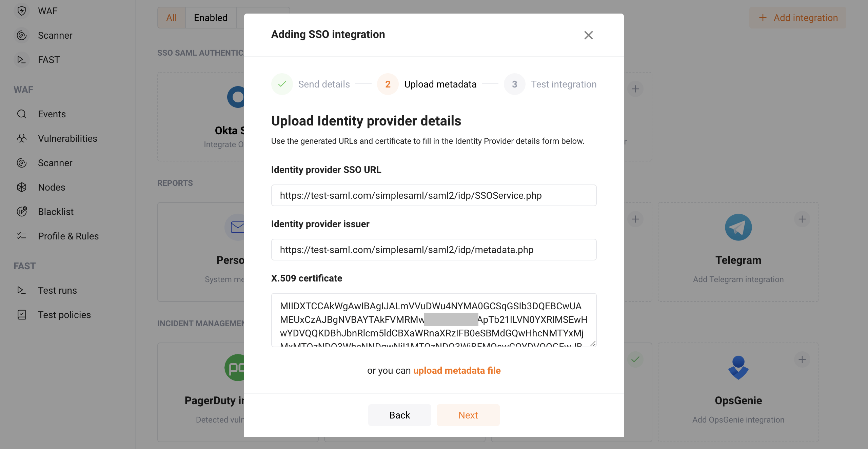Open the Nodes section

click(52, 187)
